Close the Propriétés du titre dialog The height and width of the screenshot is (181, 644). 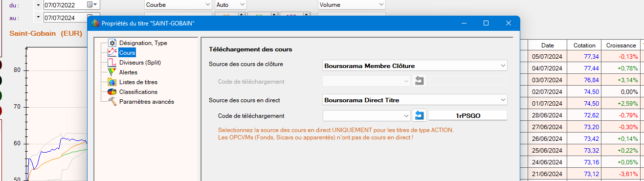(509, 23)
